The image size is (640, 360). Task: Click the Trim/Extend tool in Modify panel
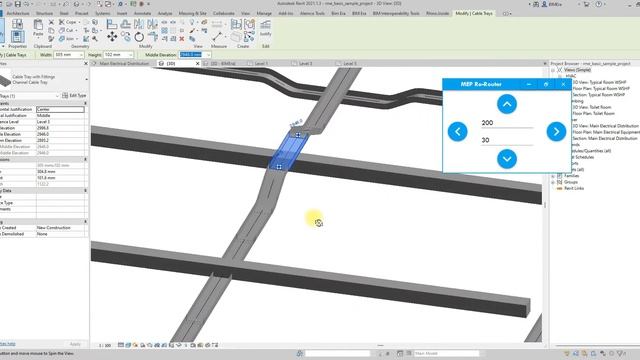pos(152,37)
